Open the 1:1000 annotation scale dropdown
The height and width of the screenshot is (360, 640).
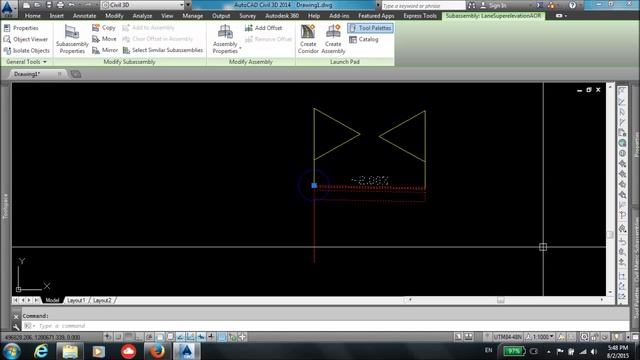[540, 337]
